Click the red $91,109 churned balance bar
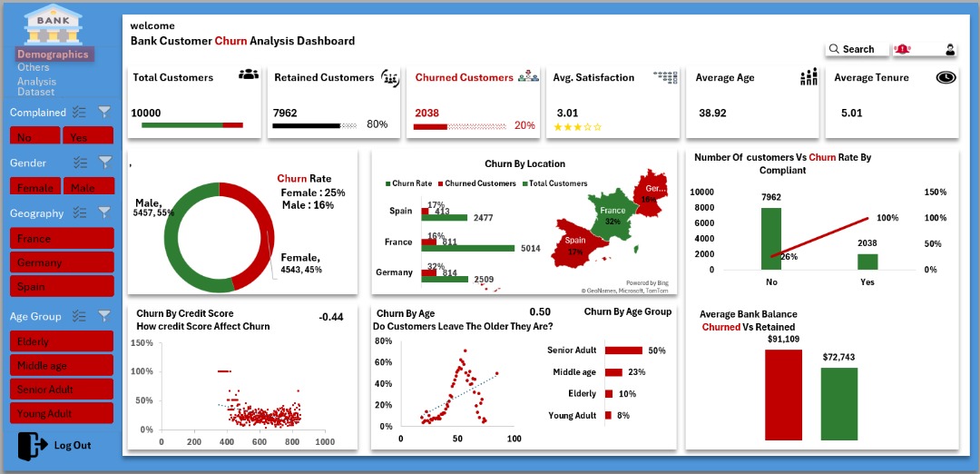Screen dimensions: 980x474 783,395
